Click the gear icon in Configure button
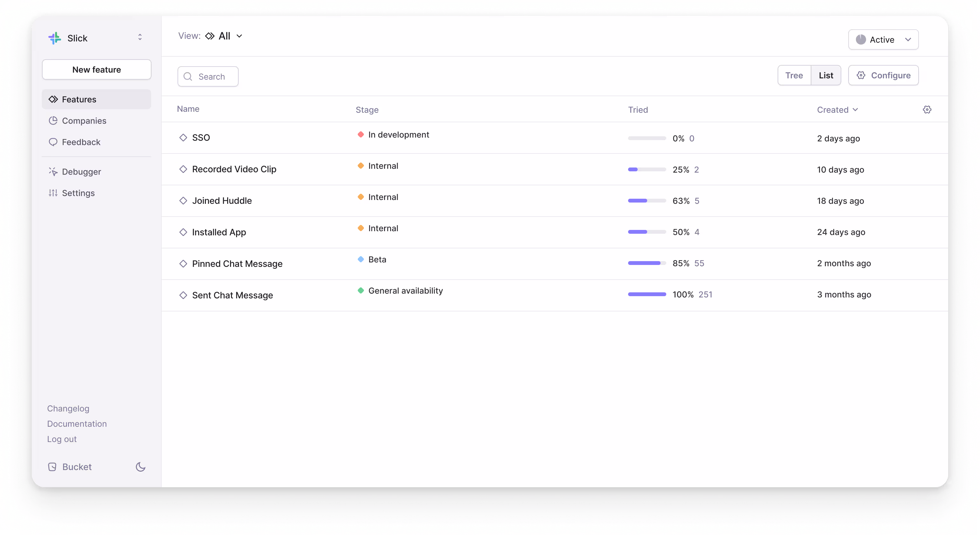The image size is (980, 535). pyautogui.click(x=861, y=75)
